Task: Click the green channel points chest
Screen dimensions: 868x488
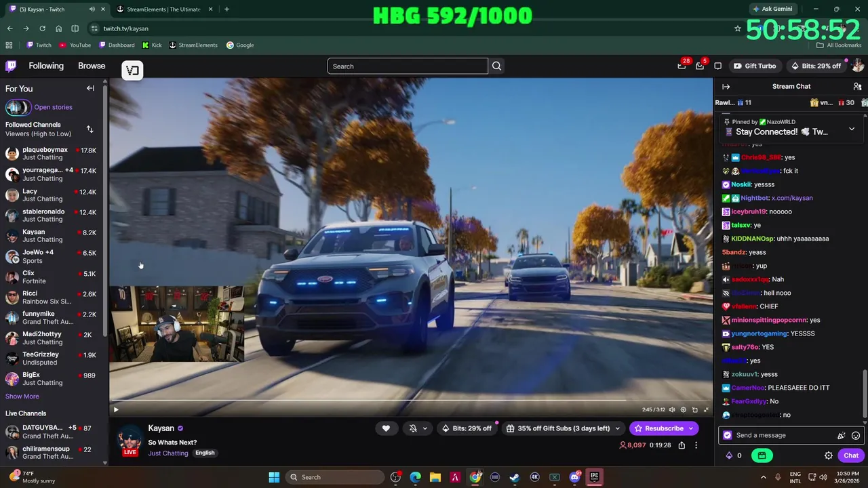Action: click(x=762, y=455)
